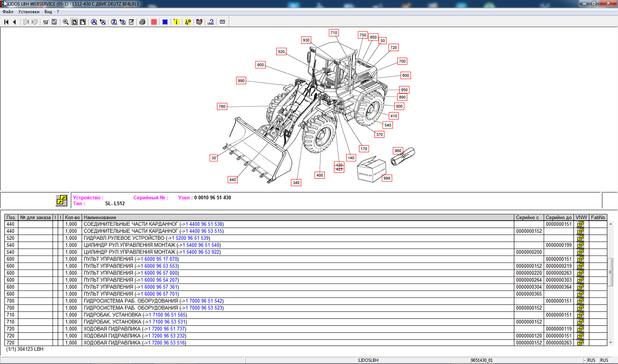Click the Наименование column header
Screen dimensions: 618x364
[x=100, y=218]
